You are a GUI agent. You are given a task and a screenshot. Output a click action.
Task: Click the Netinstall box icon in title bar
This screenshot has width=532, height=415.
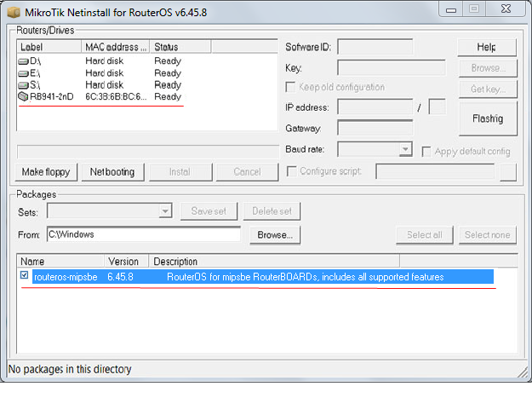click(x=14, y=13)
